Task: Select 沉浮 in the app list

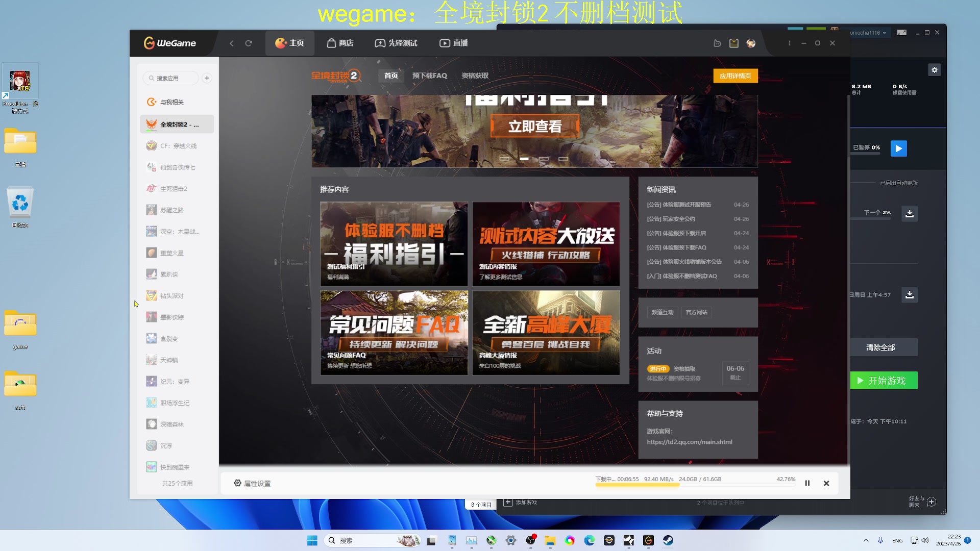Action: [177, 446]
